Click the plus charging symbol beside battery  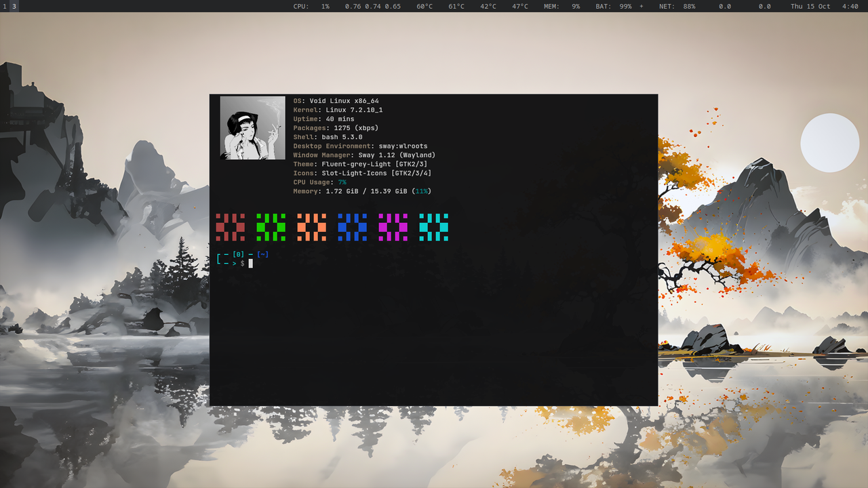coord(642,6)
